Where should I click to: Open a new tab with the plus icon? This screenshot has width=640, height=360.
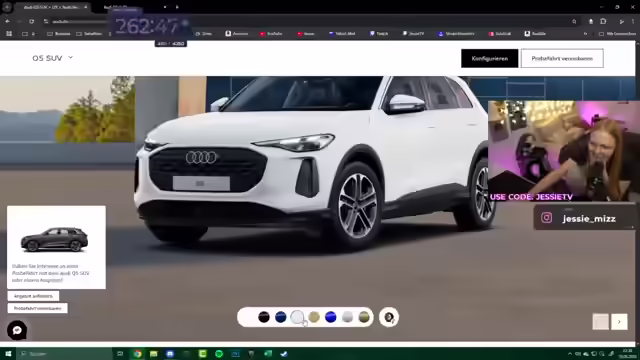point(177,7)
